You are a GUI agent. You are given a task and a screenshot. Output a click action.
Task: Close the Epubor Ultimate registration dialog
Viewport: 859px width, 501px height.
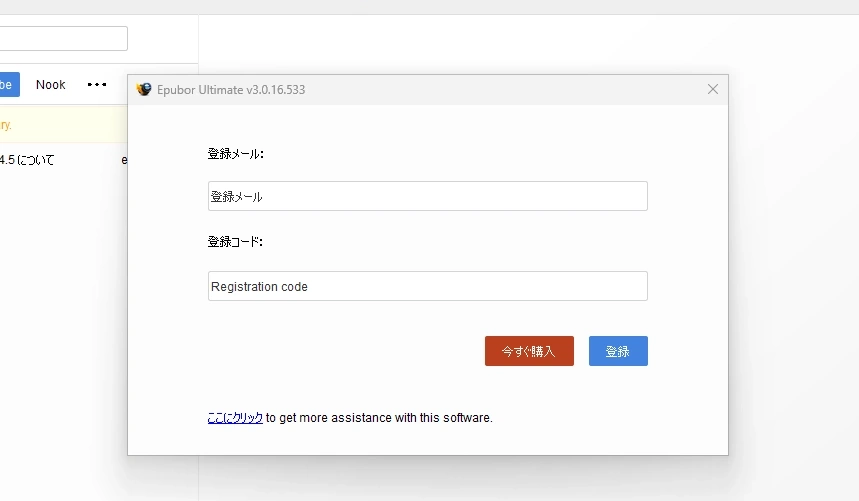pos(713,89)
